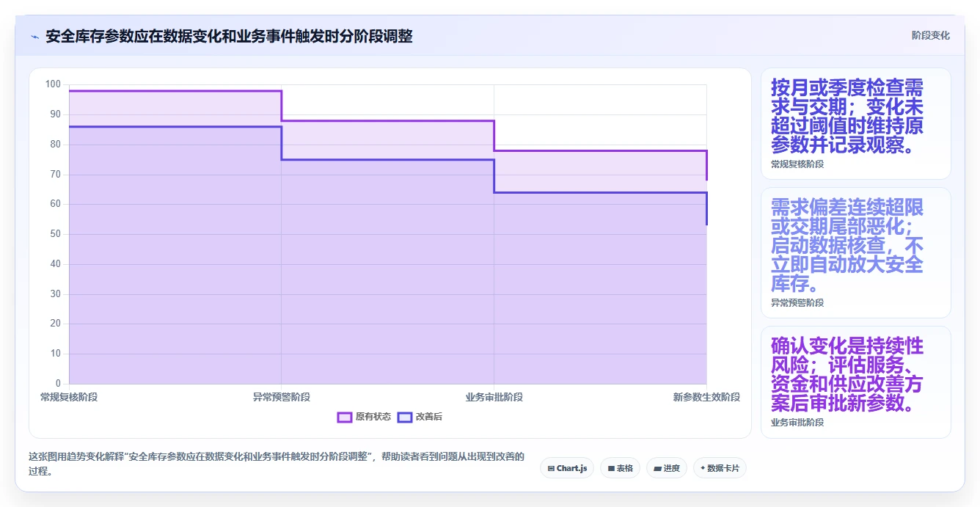Click the chart description text below the chart

tap(277, 464)
